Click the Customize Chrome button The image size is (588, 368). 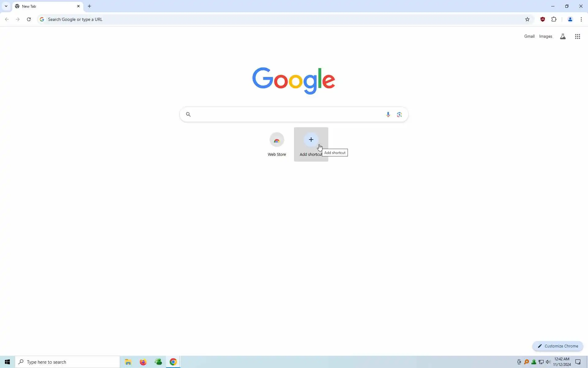[x=557, y=346]
